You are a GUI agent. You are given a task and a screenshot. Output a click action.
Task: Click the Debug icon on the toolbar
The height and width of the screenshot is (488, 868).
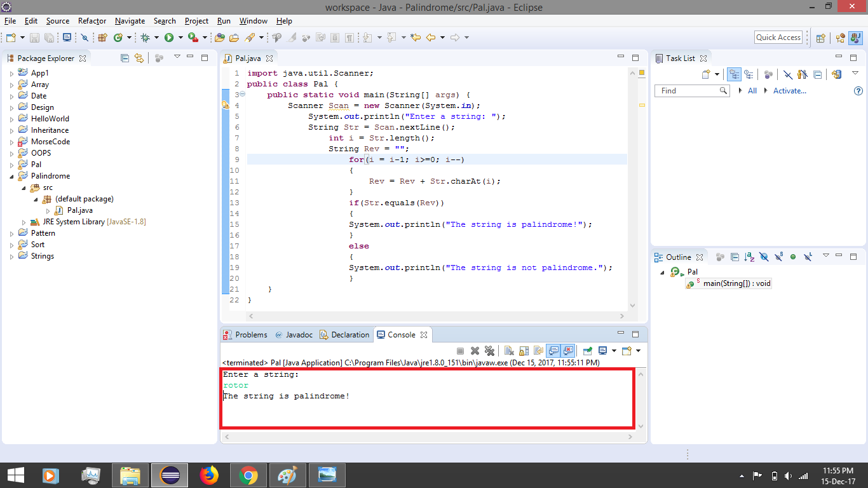145,37
